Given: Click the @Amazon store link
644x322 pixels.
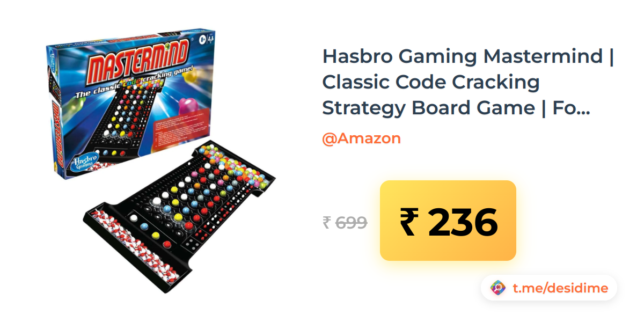Looking at the screenshot, I should pos(361,138).
